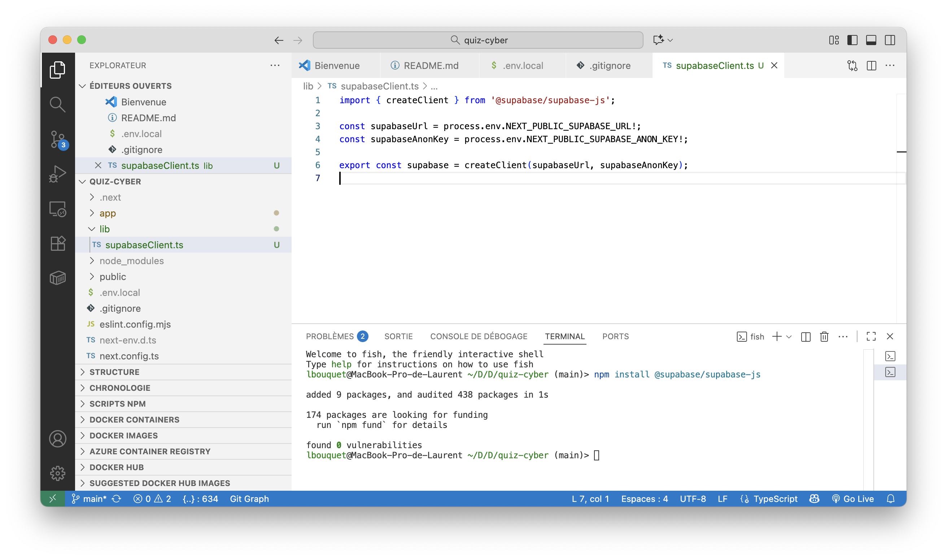Open the Manage settings gear
Screen dimensions: 947x560
click(x=57, y=473)
